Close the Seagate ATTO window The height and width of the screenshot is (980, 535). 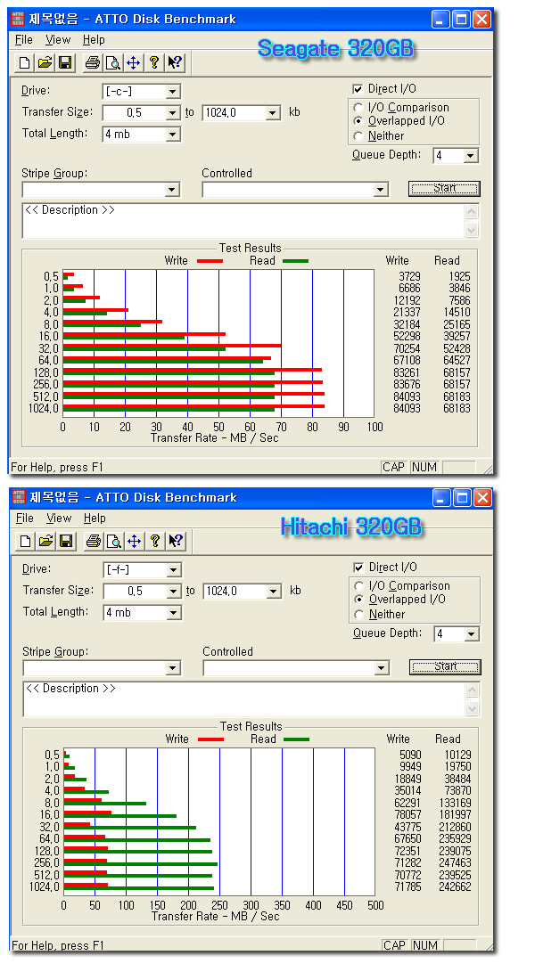pos(481,20)
